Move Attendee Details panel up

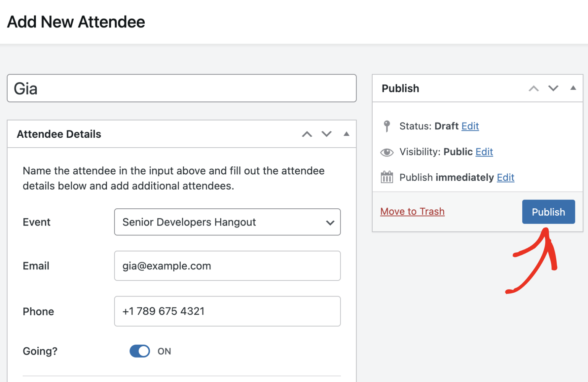[307, 134]
